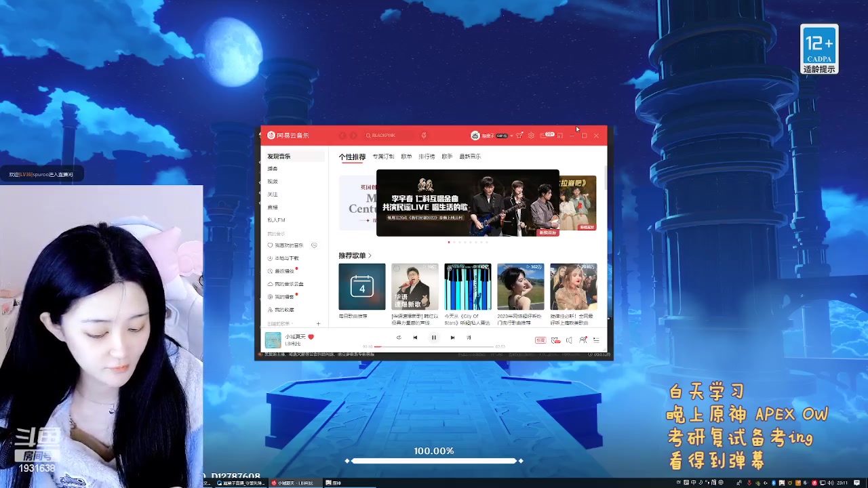
Task: Open the now playing album cover
Action: pyautogui.click(x=273, y=340)
